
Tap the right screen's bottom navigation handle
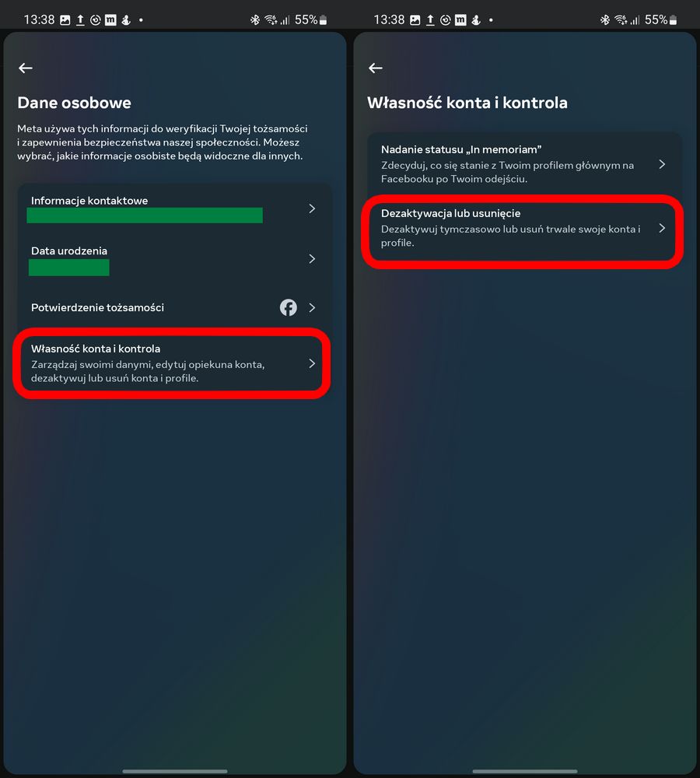[x=524, y=771]
